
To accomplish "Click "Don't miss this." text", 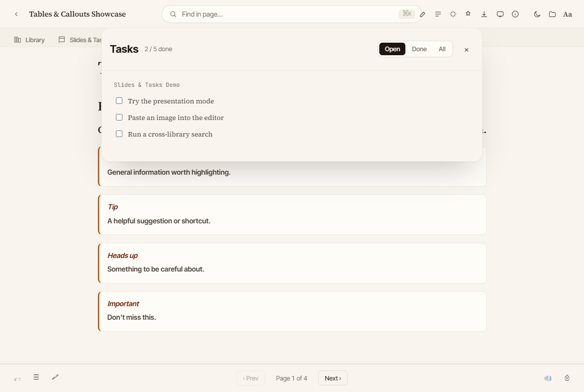I will [132, 317].
